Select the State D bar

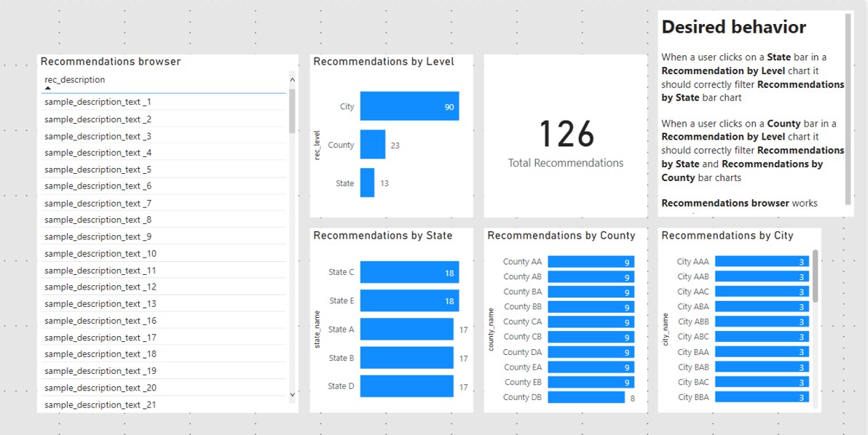click(407, 386)
